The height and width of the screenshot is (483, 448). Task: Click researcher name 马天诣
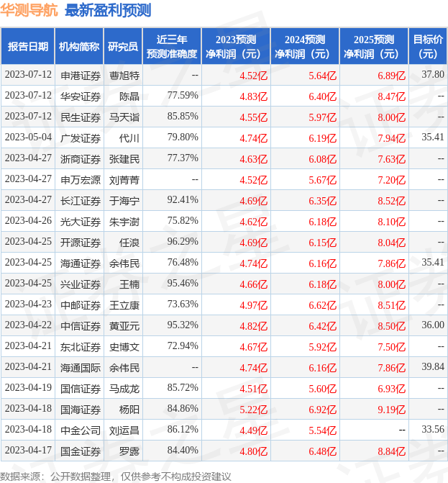coord(124,117)
